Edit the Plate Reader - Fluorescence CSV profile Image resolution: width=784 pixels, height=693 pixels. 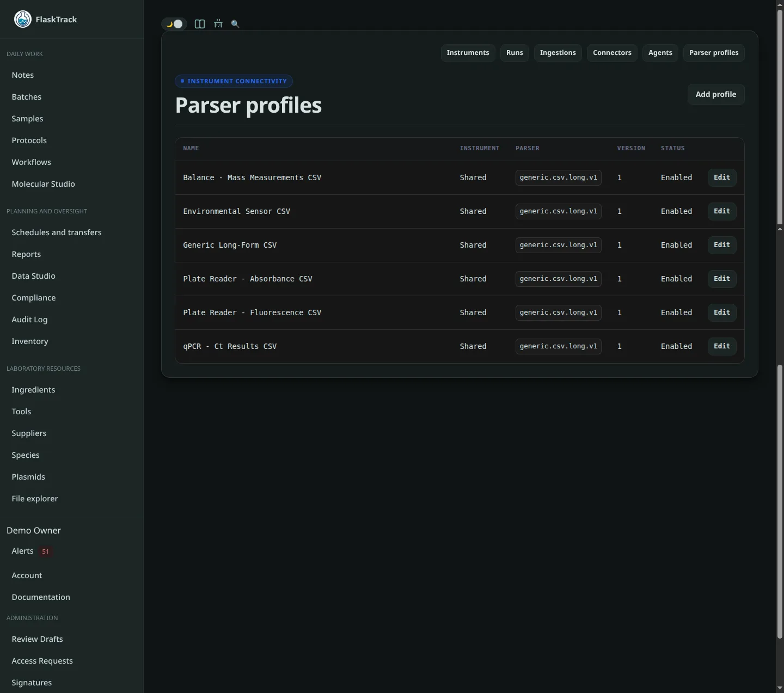tap(722, 312)
